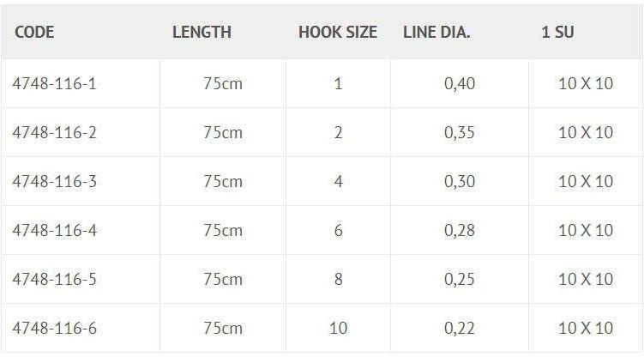
Task: Click the LENGTH column header
Action: pyautogui.click(x=202, y=32)
